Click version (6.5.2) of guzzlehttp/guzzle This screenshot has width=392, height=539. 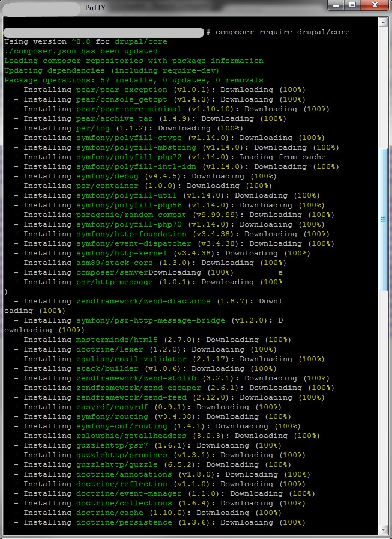coord(181,465)
